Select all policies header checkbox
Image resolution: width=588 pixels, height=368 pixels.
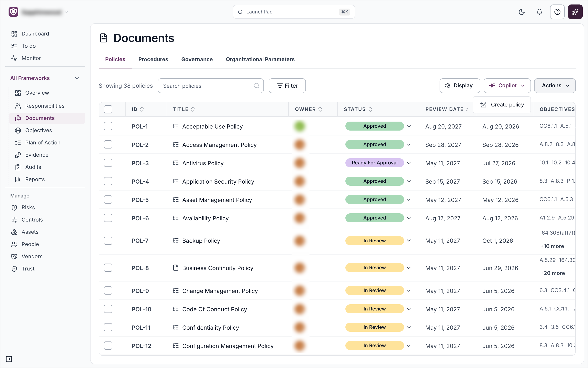point(108,109)
